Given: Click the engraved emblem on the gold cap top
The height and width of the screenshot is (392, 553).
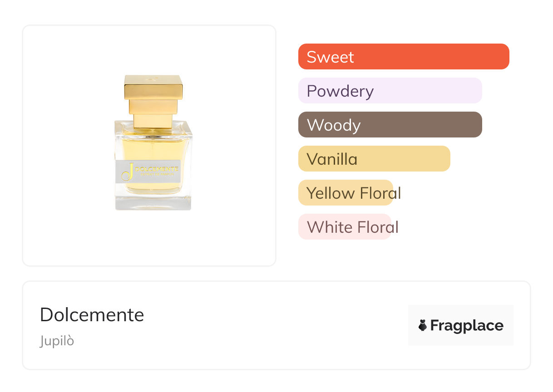Looking at the screenshot, I should click(153, 79).
